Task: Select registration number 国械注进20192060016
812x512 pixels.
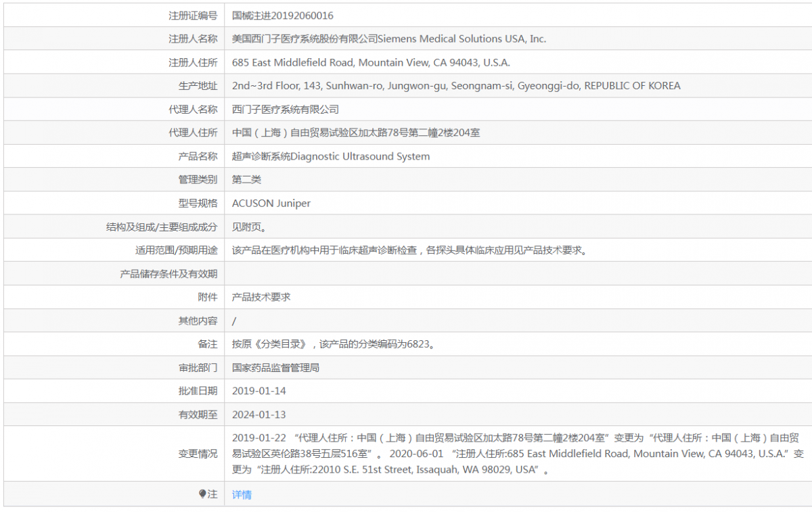Action: point(282,16)
